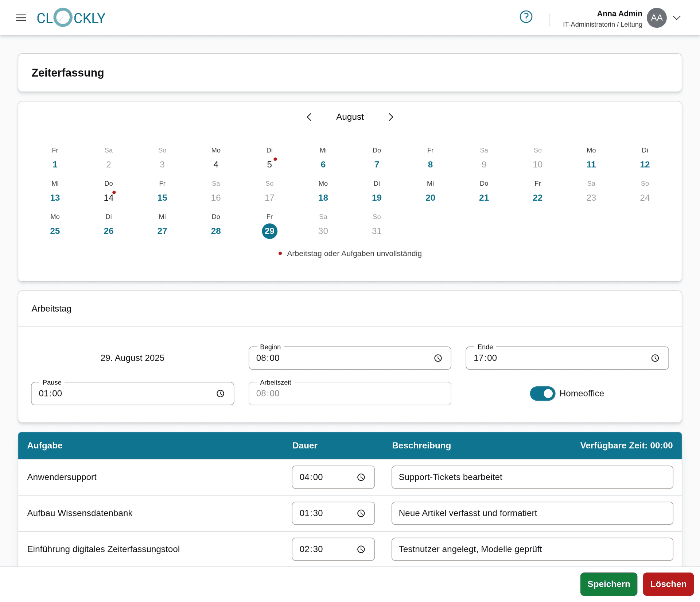Open the clock picker for Ende field
This screenshot has width=700, height=602.
[x=655, y=358]
